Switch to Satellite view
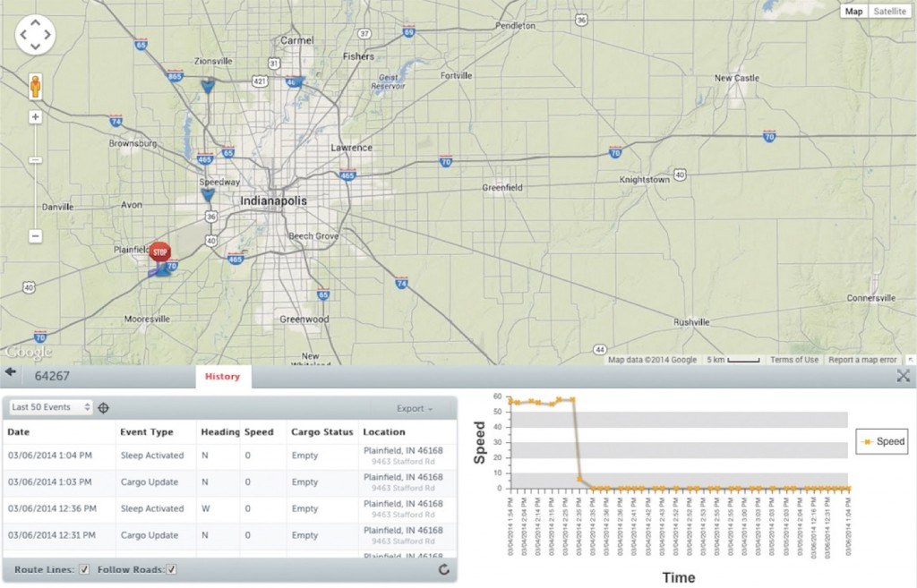The image size is (917, 588). [889, 11]
